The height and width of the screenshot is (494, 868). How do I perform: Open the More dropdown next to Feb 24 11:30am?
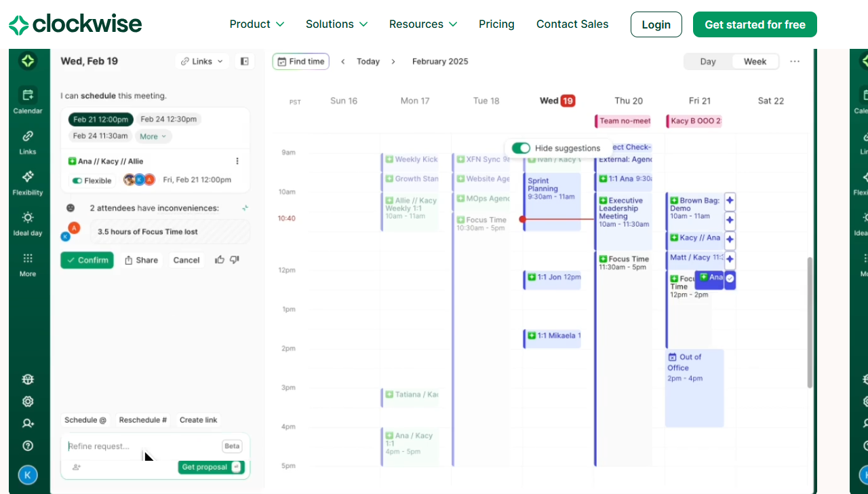point(153,136)
